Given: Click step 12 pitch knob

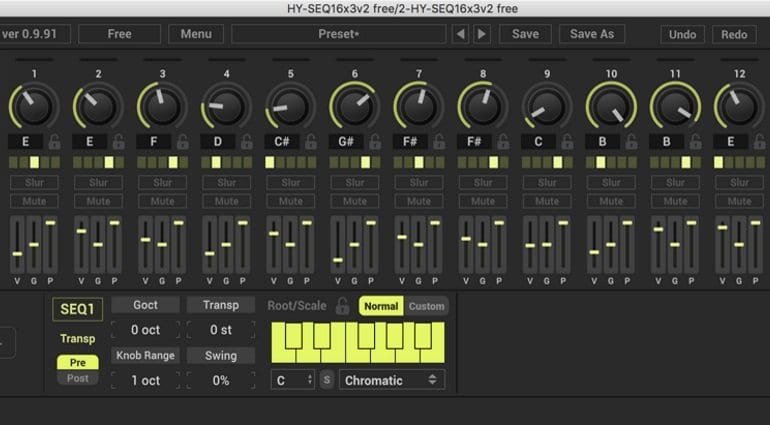Looking at the screenshot, I should 739,106.
